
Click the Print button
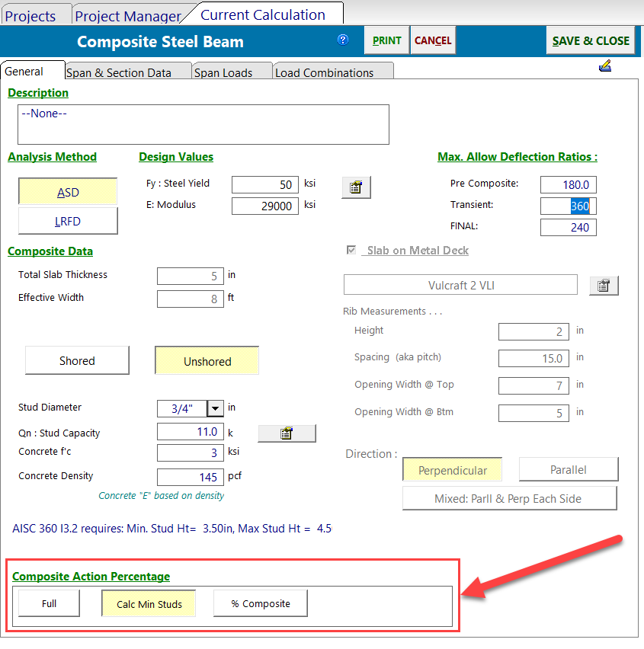[x=386, y=41]
